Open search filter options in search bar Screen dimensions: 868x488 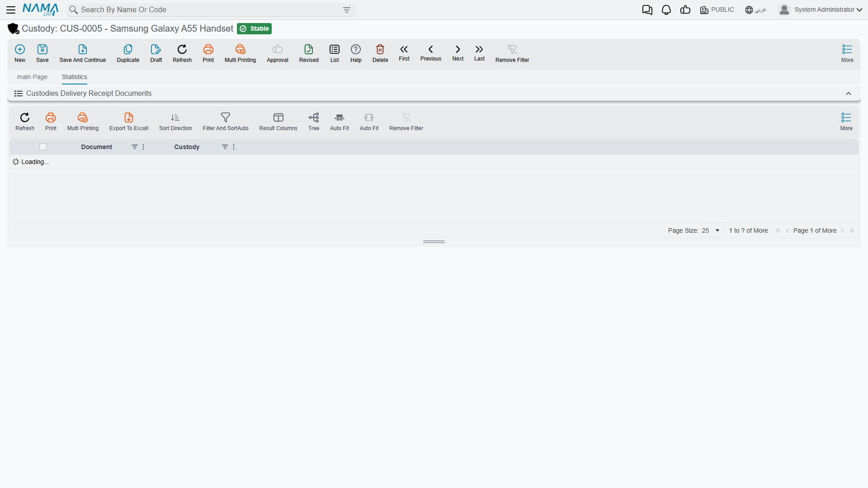[347, 10]
